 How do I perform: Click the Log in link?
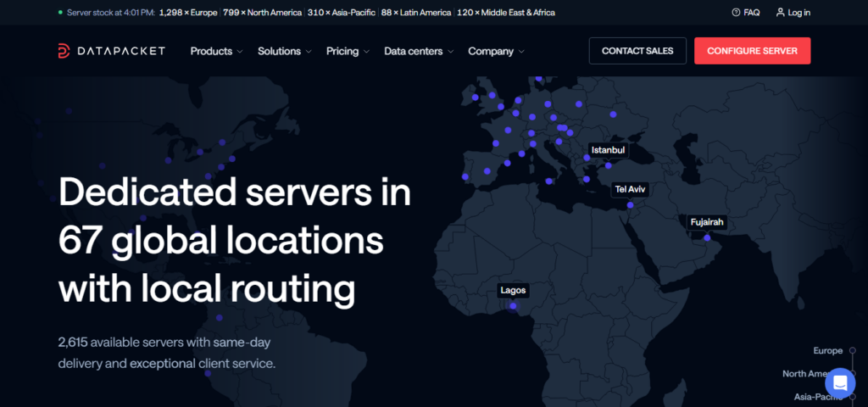tap(793, 12)
